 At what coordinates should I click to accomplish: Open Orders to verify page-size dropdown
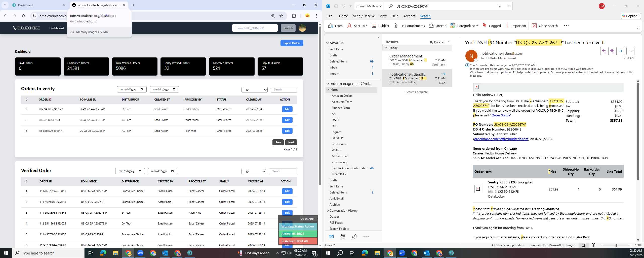pos(255,90)
